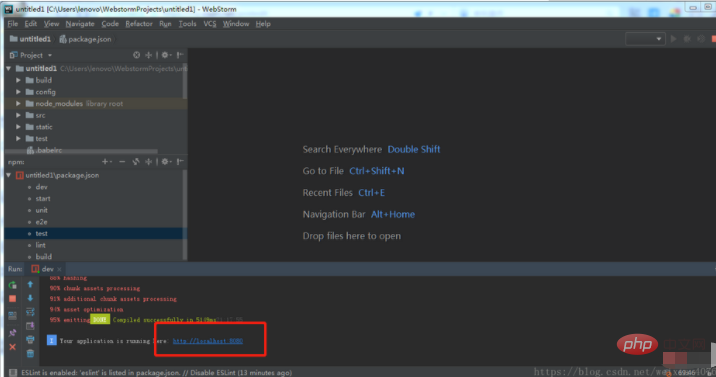
Task: Expand the build folder
Action: click(18, 80)
